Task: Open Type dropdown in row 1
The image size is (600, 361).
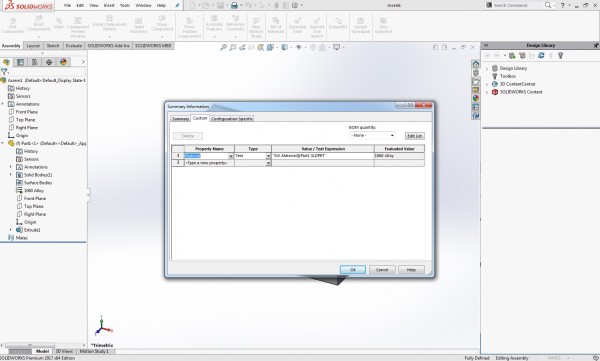Action: point(268,156)
